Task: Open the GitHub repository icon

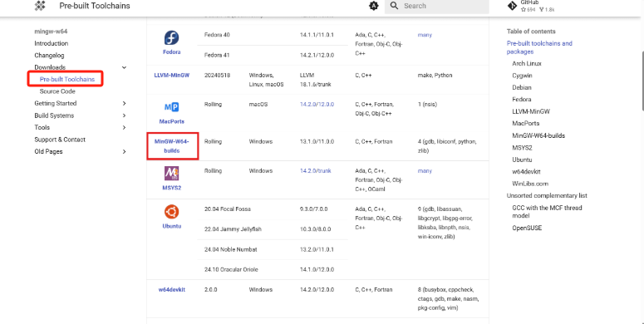Action: (512, 6)
